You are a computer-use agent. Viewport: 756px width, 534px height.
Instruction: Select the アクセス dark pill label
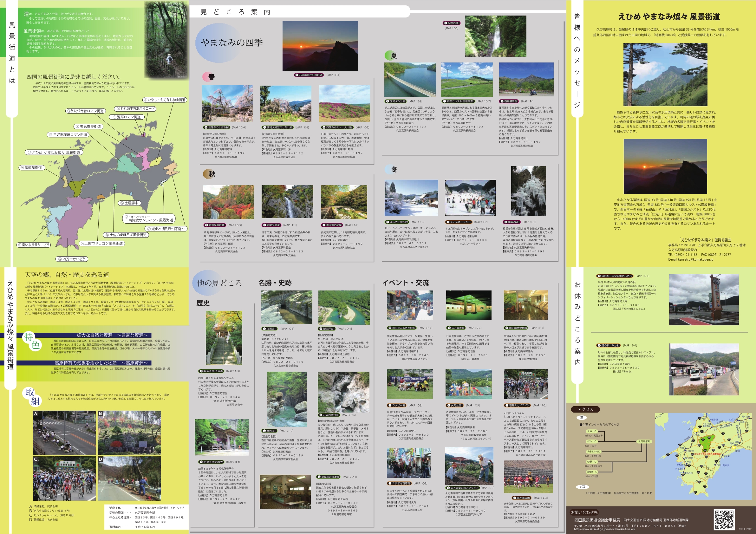(x=585, y=409)
